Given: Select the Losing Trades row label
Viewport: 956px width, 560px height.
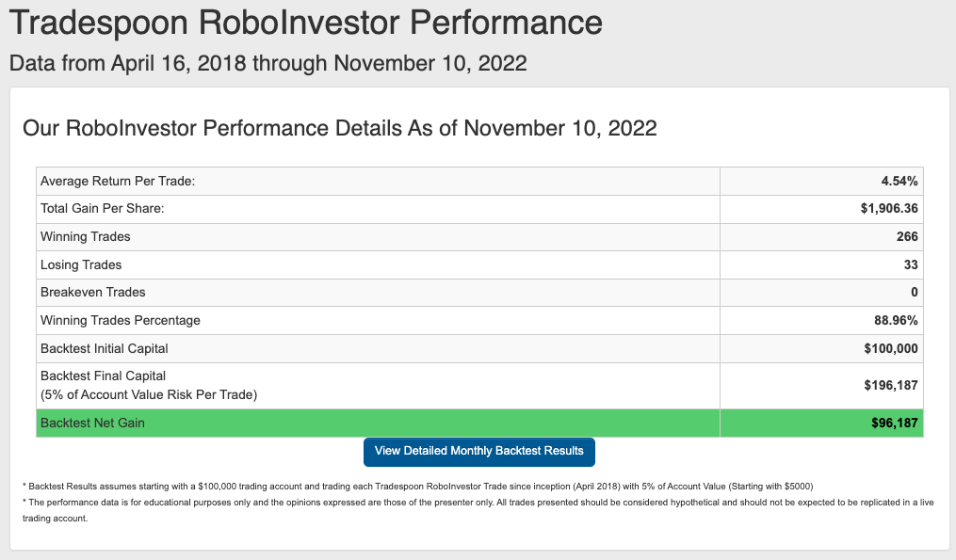Looking at the screenshot, I should [x=81, y=264].
